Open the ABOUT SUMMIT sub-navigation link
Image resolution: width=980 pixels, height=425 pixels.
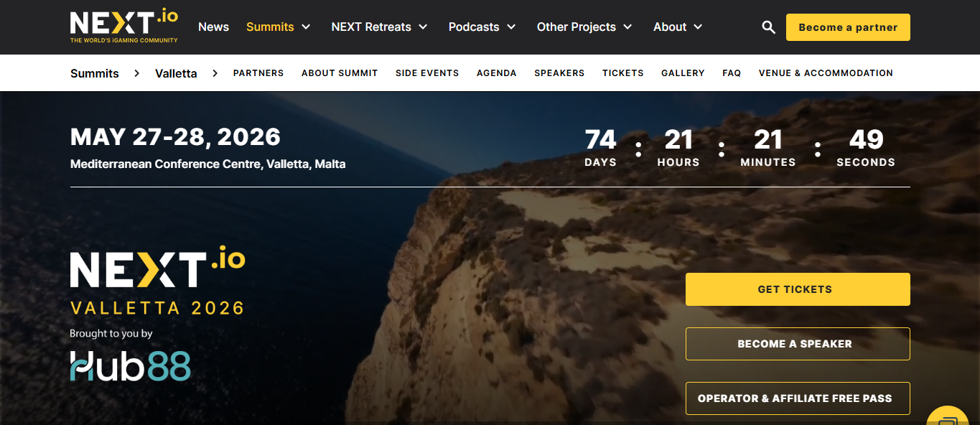click(x=340, y=73)
